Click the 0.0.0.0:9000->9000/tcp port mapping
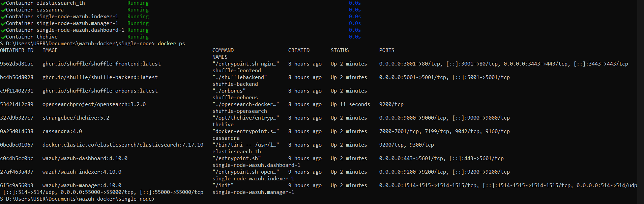The image size is (644, 204). [x=413, y=118]
